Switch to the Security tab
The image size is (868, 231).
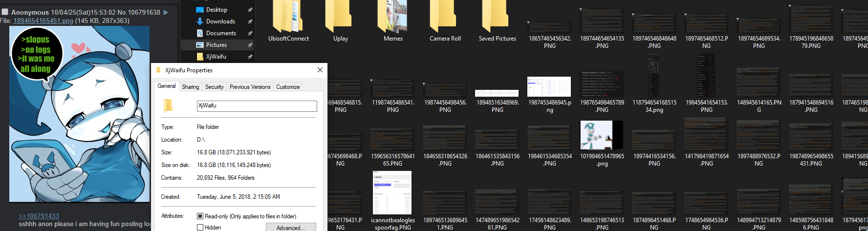pos(214,87)
